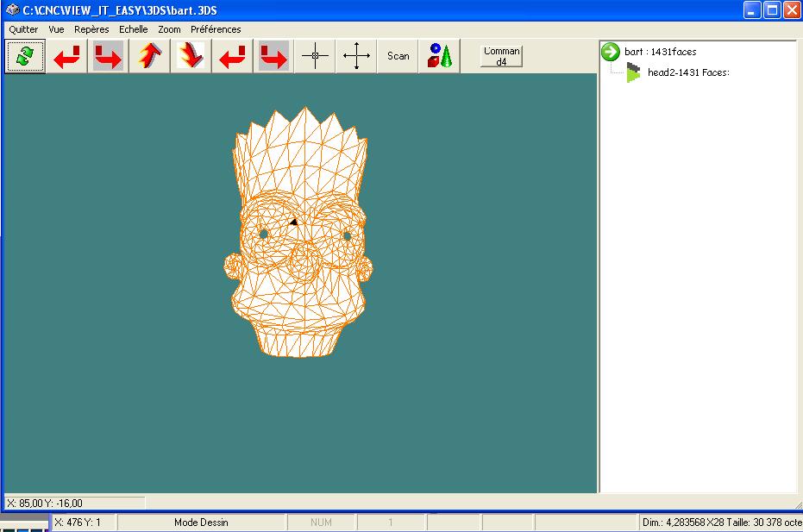Screen dimensions: 803x532
Task: Click the Scan toolbar button
Action: (x=398, y=56)
